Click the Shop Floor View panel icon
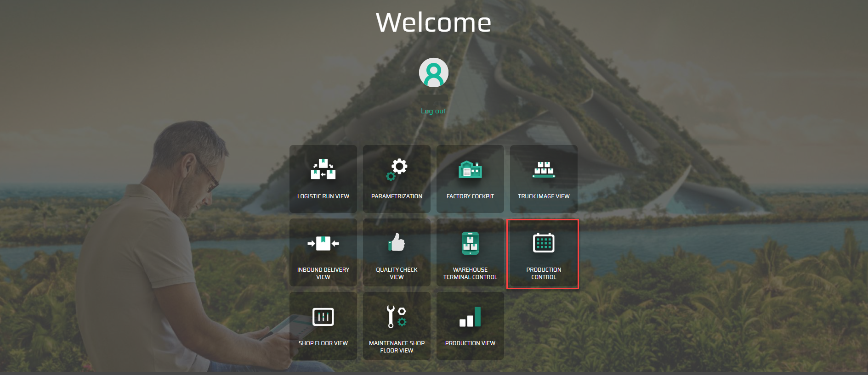The width and height of the screenshot is (868, 375). 323,317
